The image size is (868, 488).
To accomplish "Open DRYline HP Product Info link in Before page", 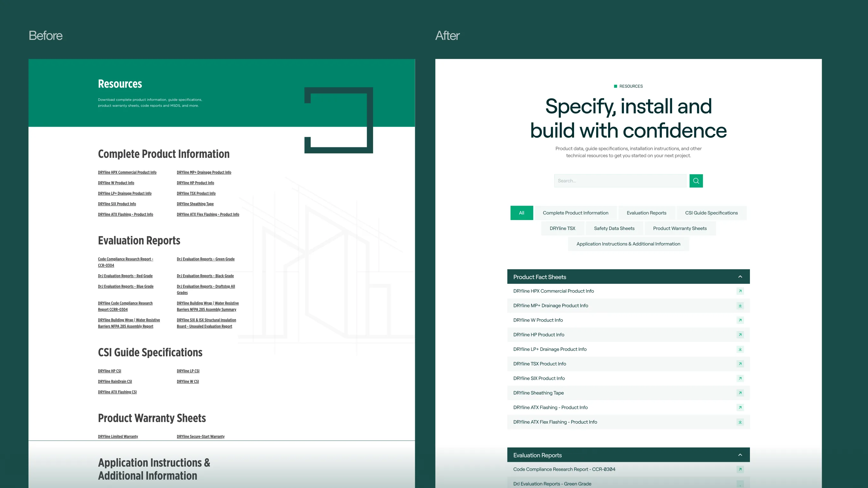I will point(195,183).
